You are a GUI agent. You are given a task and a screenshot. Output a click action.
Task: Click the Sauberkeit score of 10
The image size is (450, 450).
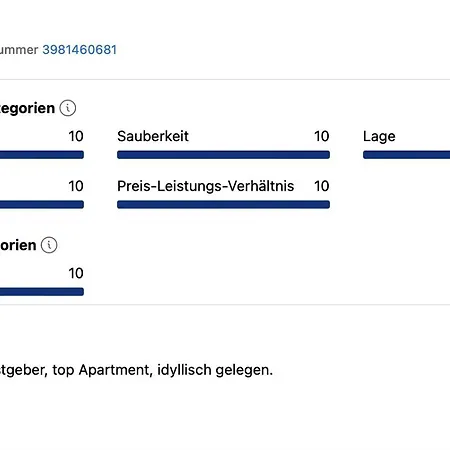click(321, 136)
